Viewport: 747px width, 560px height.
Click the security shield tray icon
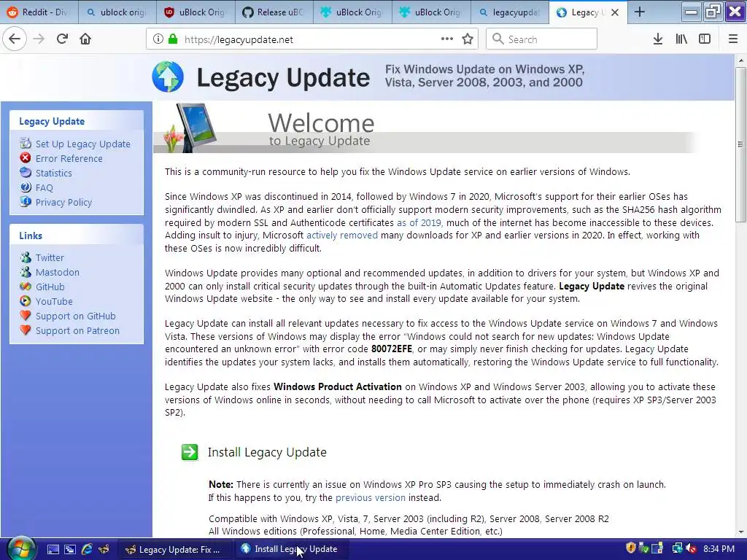pos(631,548)
